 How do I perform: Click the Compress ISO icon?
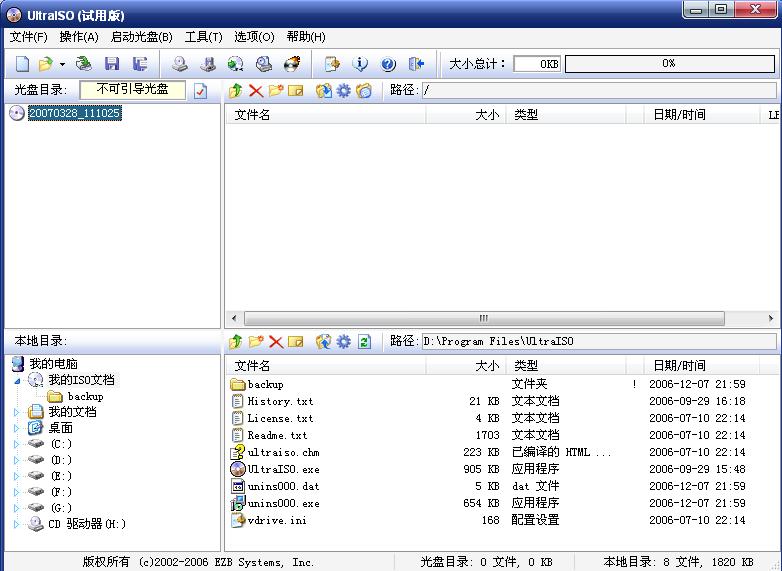[208, 64]
